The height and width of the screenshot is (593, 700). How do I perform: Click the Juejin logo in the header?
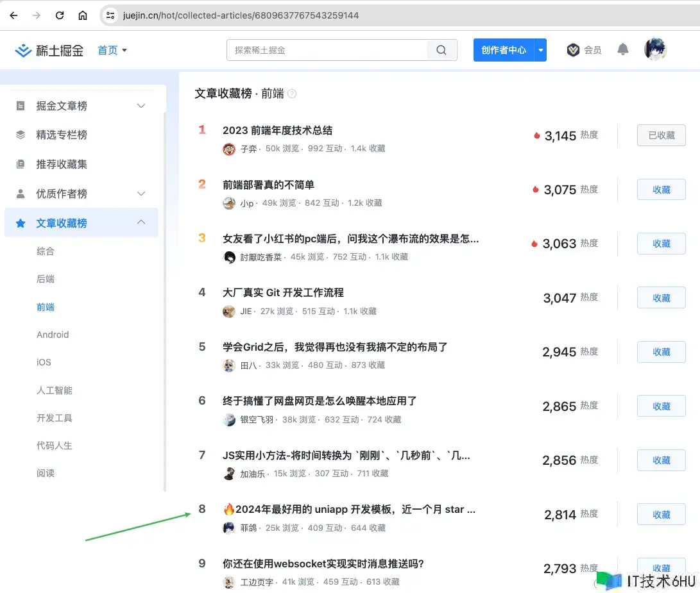49,50
